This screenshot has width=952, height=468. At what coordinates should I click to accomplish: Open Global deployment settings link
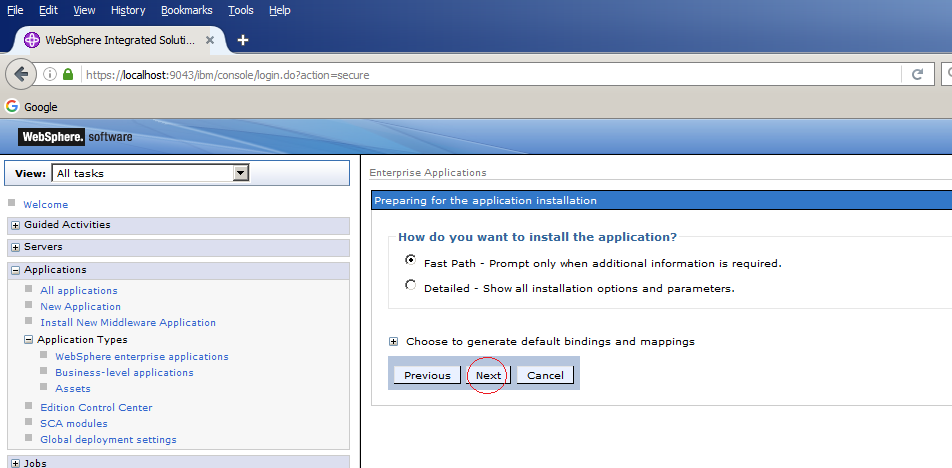point(109,439)
